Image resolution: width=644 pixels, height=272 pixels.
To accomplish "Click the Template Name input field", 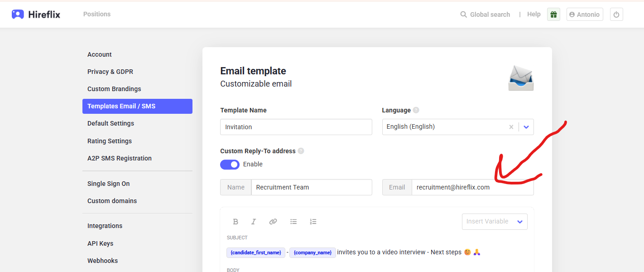I will click(296, 127).
